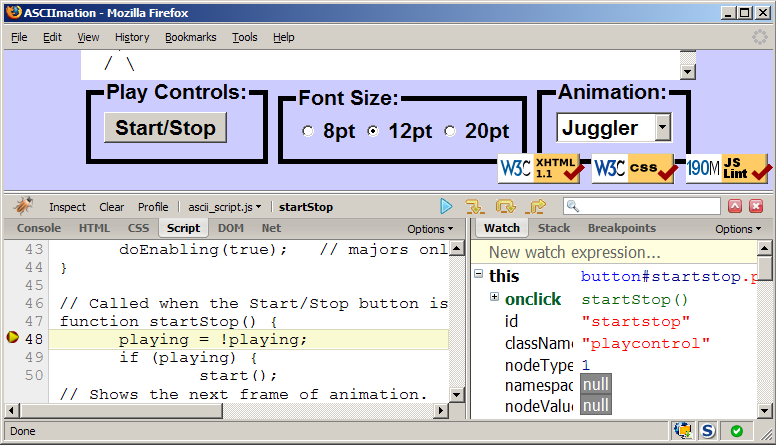
Task: Click the Step Out debugger icon
Action: point(537,207)
